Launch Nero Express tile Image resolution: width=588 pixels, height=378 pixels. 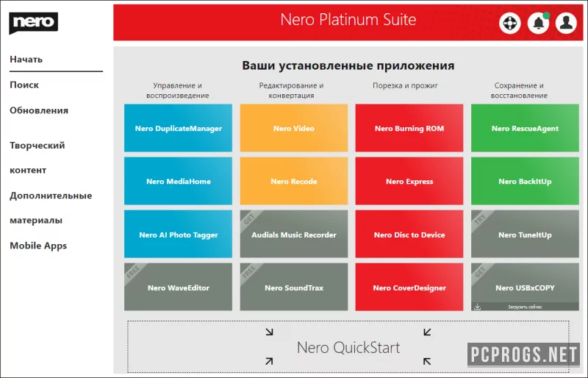pyautogui.click(x=409, y=181)
